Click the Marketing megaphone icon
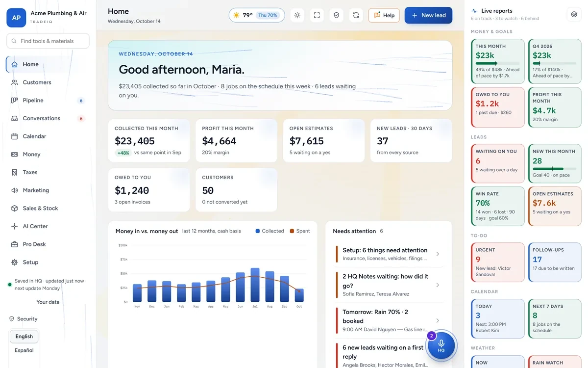The image size is (588, 368). click(x=14, y=190)
